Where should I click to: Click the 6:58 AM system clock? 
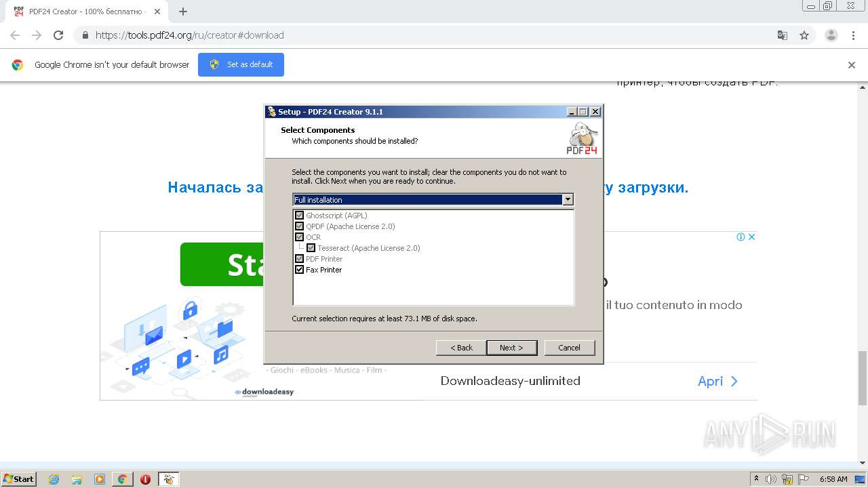tap(833, 479)
